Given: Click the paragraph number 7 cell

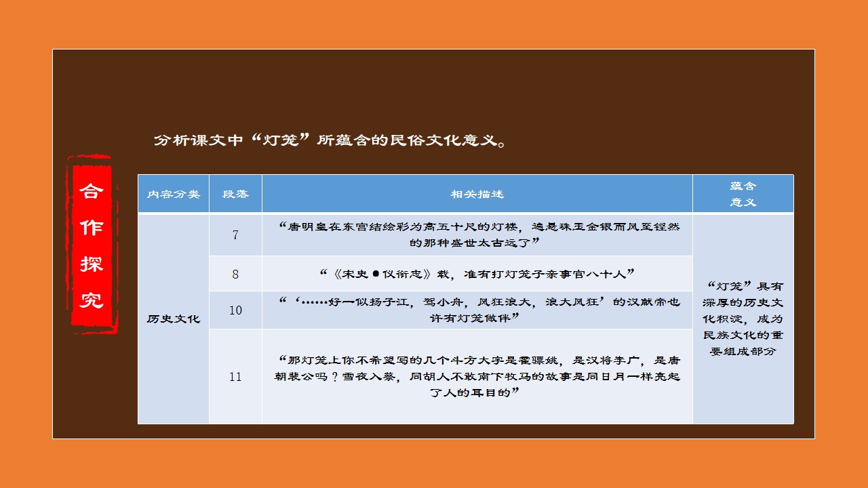Looking at the screenshot, I should tap(235, 235).
